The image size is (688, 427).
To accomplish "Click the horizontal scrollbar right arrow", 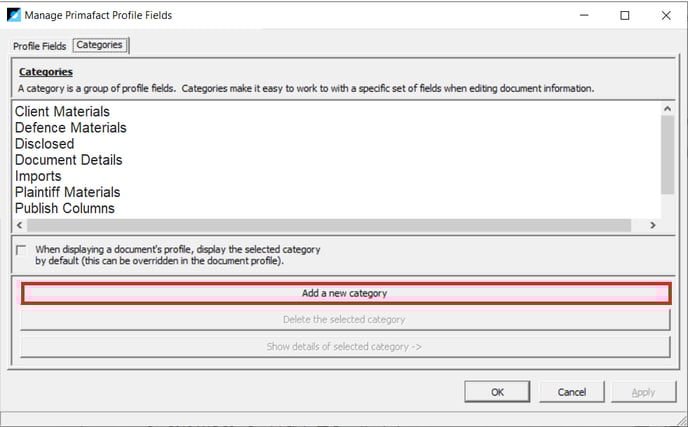I will click(x=653, y=225).
